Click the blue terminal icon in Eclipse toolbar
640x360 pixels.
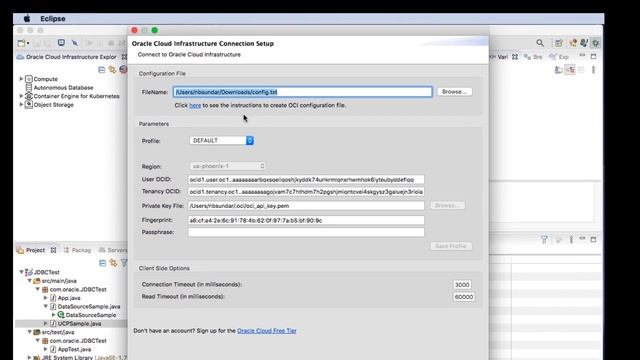pos(61,42)
